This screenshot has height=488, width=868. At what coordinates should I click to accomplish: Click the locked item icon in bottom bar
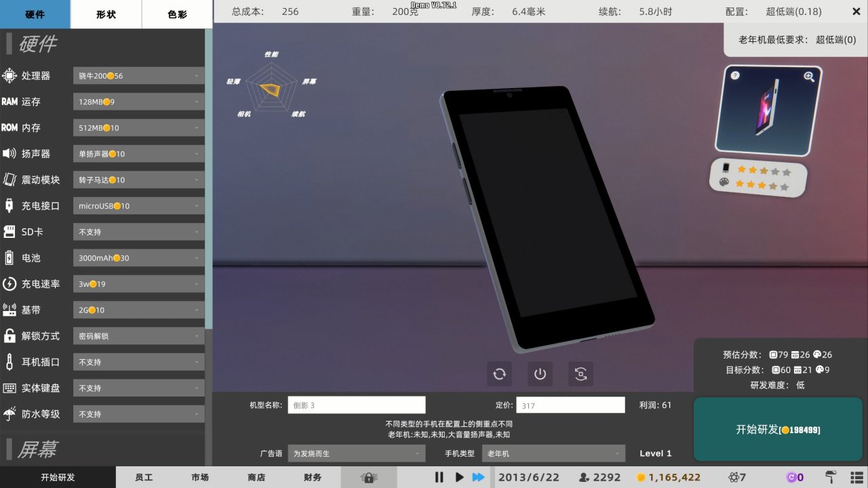368,477
